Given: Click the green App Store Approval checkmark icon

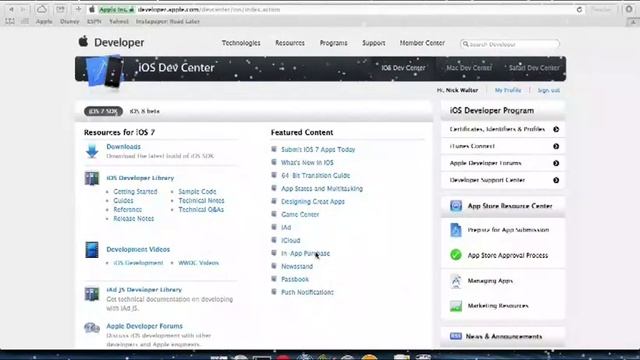Looking at the screenshot, I should pyautogui.click(x=456, y=255).
